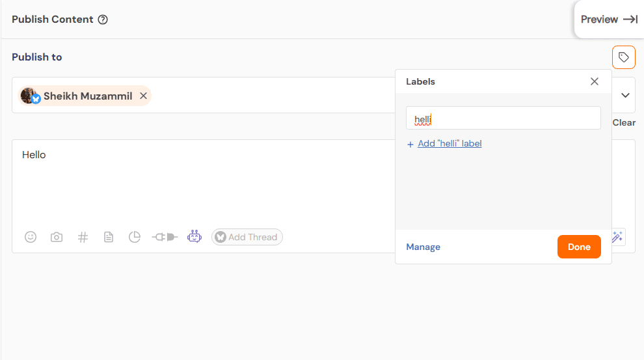644x360 pixels.
Task: Open the emoji picker
Action: tap(31, 237)
